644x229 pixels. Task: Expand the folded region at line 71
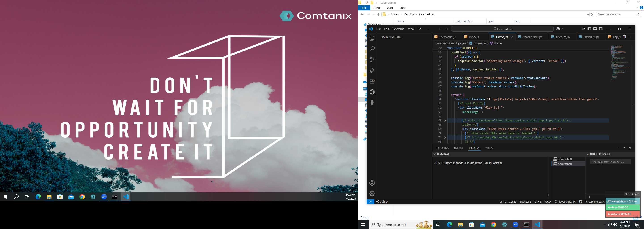pos(445,138)
